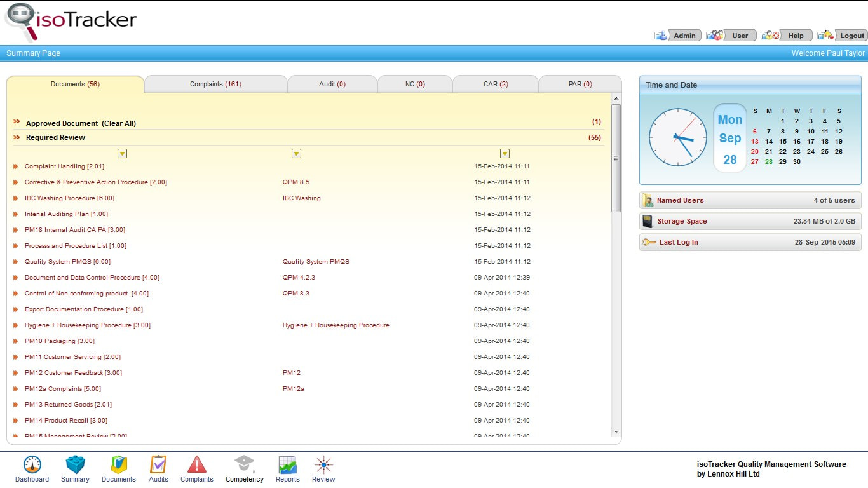Open the middle column filter dropdown arrow

point(296,154)
